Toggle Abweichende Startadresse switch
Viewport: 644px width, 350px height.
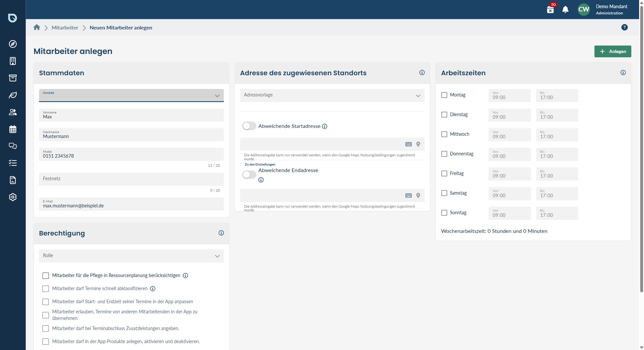click(x=249, y=126)
